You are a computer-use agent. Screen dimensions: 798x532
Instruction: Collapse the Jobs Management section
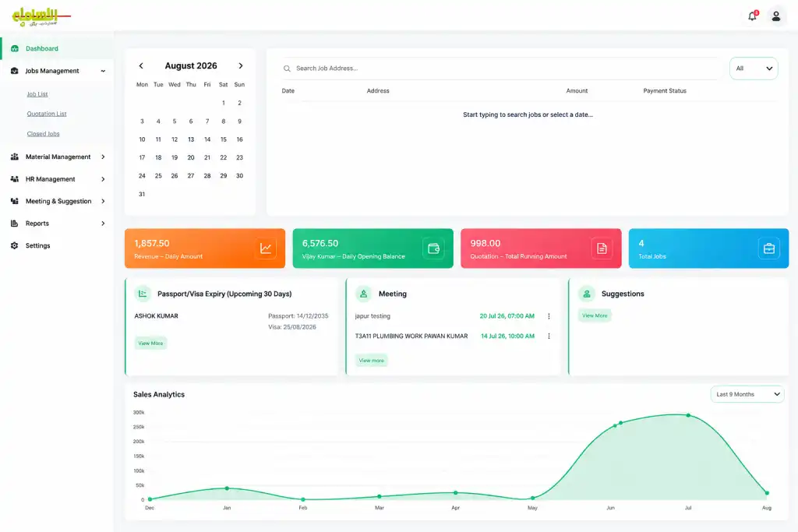click(104, 71)
